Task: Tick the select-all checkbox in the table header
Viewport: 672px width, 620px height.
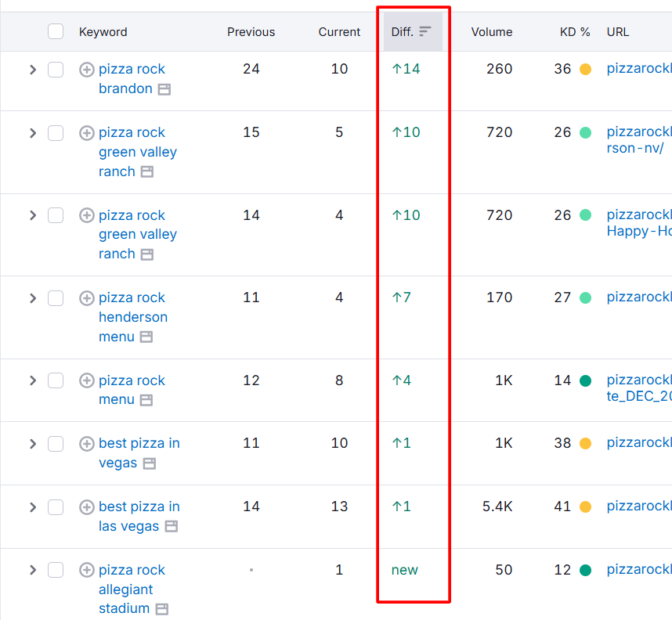Action: (56, 31)
